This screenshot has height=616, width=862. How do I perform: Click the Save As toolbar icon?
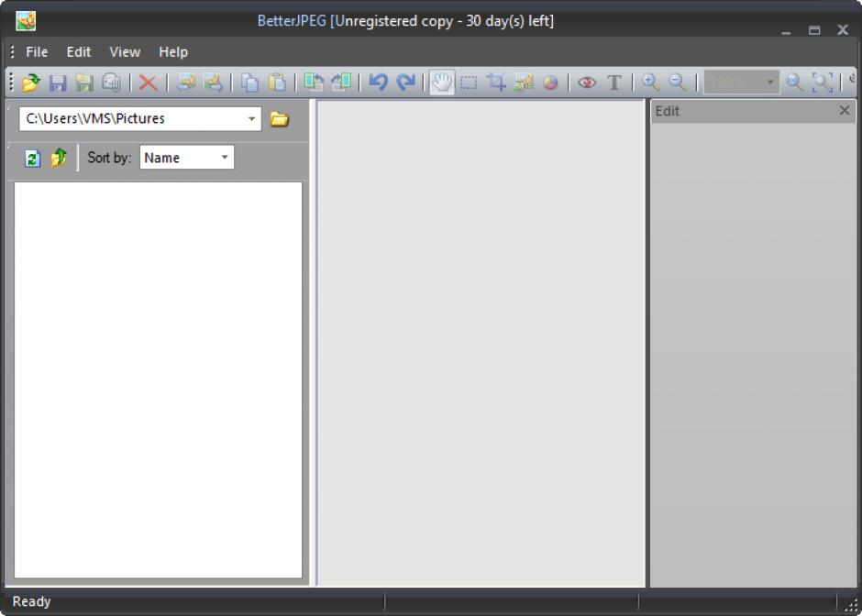point(84,82)
